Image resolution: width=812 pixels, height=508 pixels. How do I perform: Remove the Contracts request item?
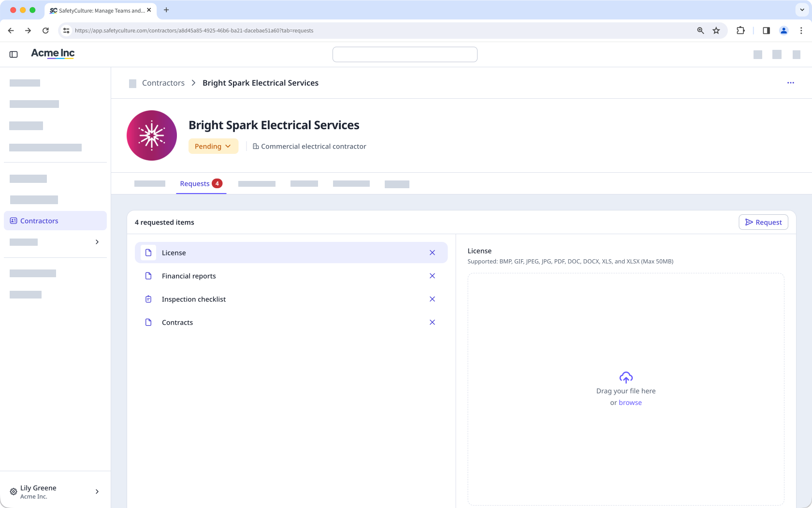click(433, 322)
